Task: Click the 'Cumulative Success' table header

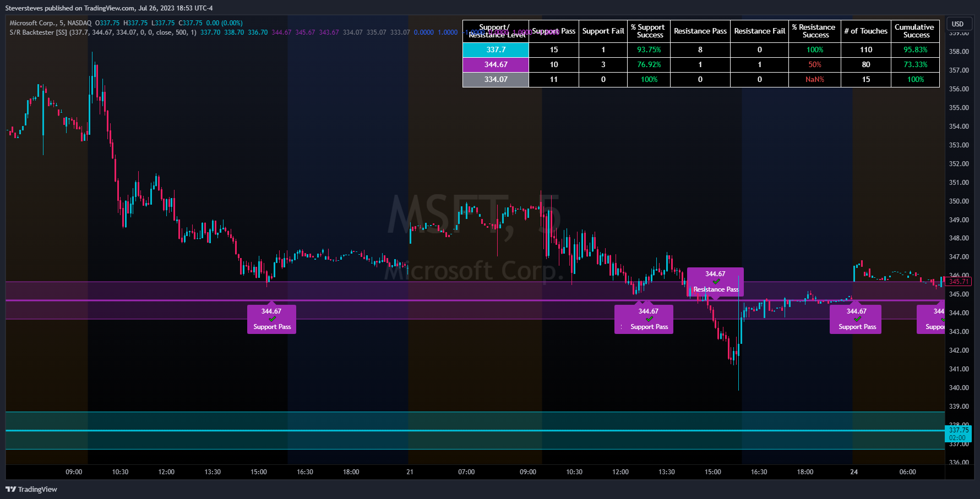Action: click(x=915, y=31)
